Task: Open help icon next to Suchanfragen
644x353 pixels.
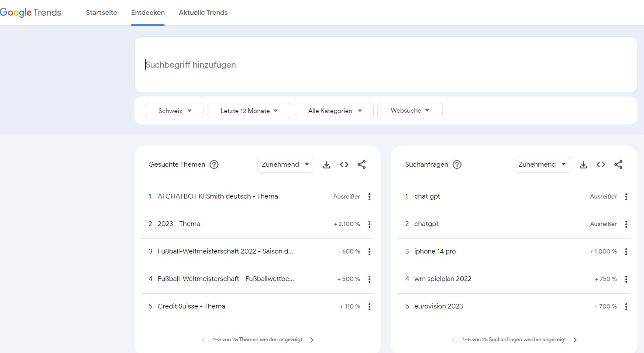Action: (457, 165)
